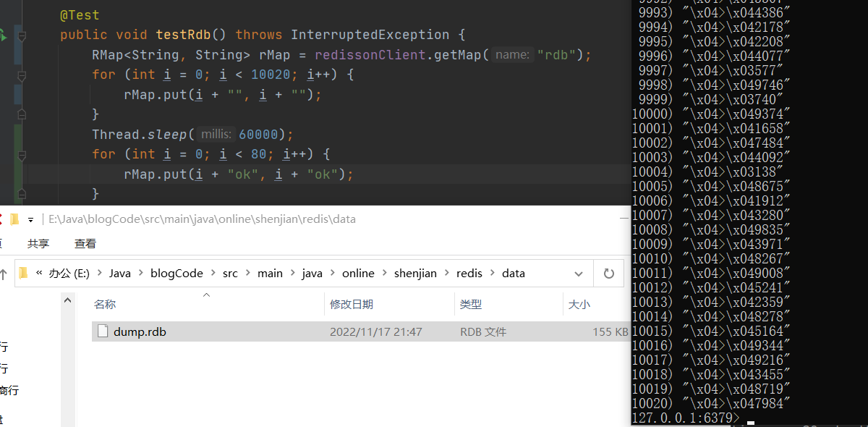The image size is (868, 427).
Task: Click terminal line 9999) \x03740
Action: 711,99
